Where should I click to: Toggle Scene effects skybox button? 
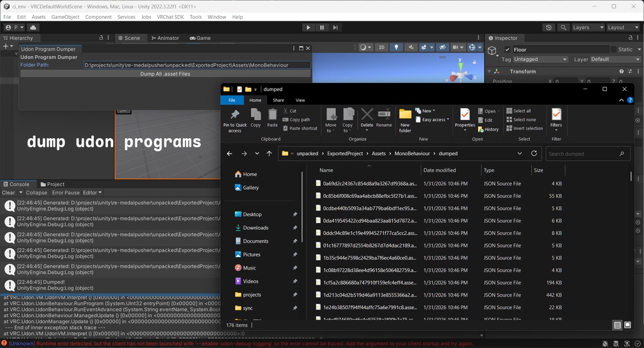424,48
